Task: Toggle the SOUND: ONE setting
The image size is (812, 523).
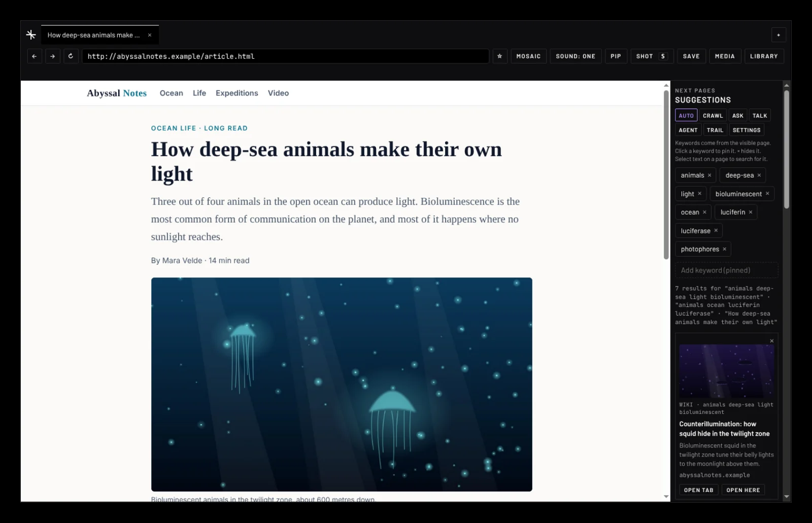Action: pyautogui.click(x=576, y=56)
